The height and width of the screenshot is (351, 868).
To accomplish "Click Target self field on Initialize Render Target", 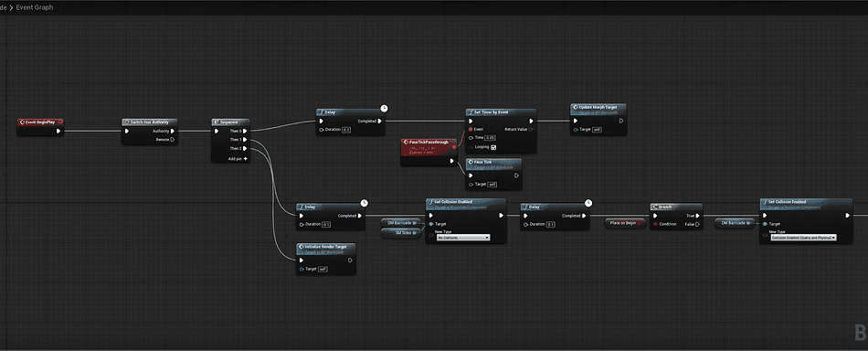I will pos(323,269).
